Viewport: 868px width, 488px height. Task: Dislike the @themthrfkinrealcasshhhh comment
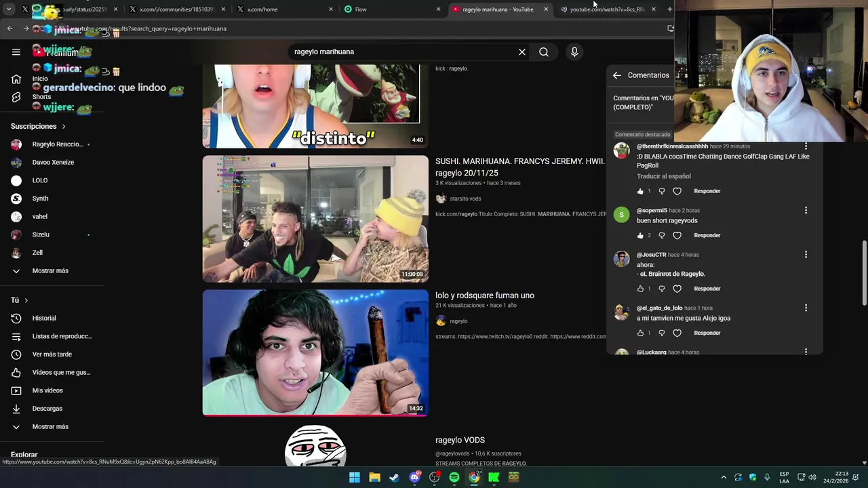tap(662, 191)
